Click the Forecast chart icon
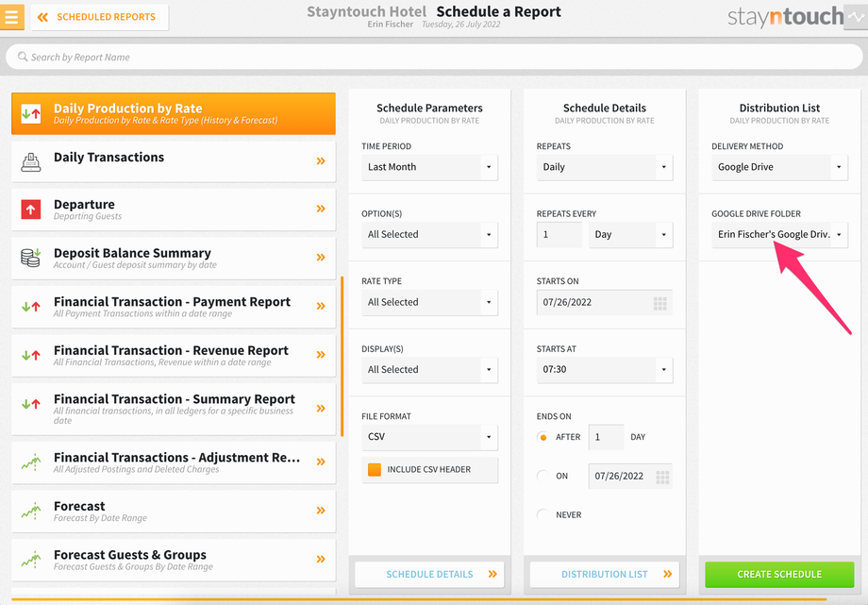 tap(31, 511)
